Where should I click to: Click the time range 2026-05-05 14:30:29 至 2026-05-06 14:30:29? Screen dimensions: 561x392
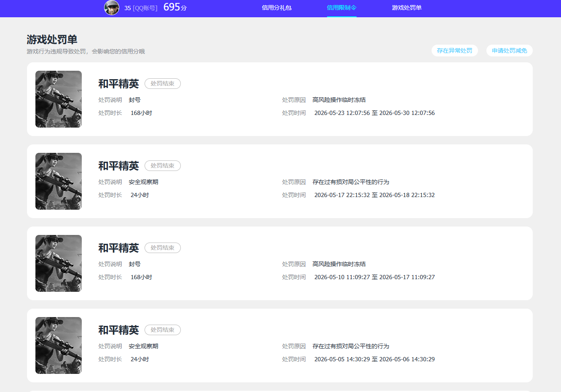tap(375, 359)
